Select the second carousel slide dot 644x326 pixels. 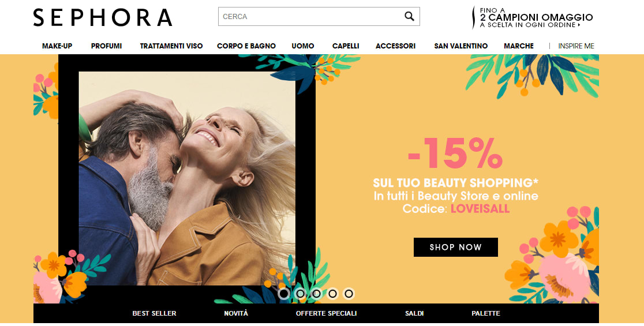tap(300, 294)
